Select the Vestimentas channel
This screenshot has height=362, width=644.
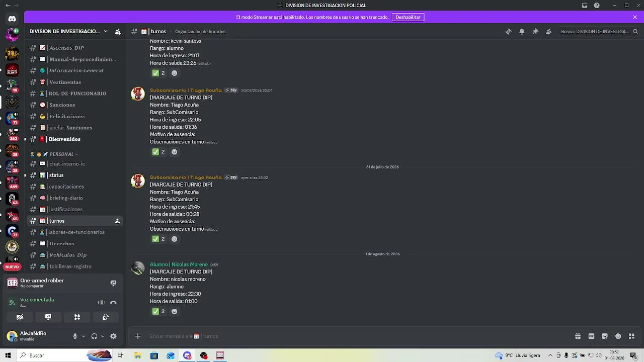click(x=74, y=82)
